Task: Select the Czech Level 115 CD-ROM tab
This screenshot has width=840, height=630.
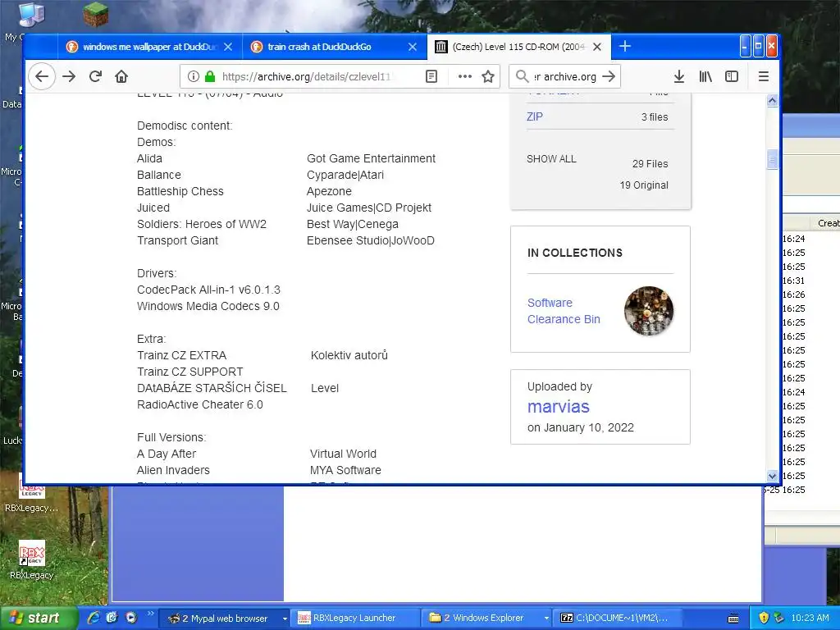Action: click(x=518, y=47)
